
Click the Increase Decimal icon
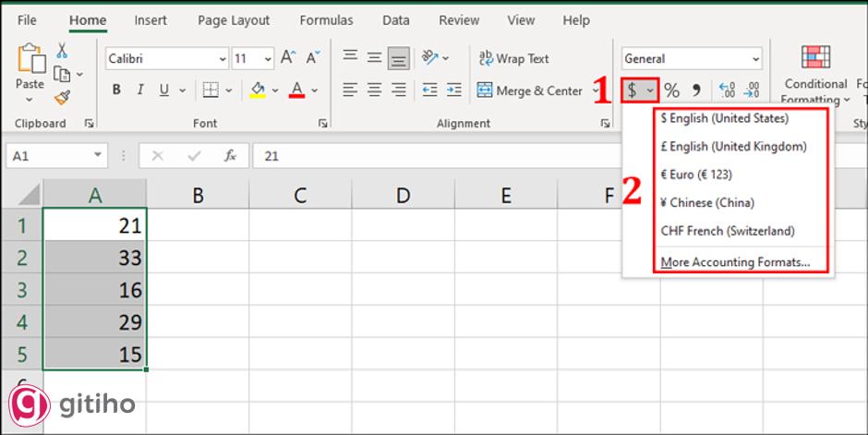727,91
